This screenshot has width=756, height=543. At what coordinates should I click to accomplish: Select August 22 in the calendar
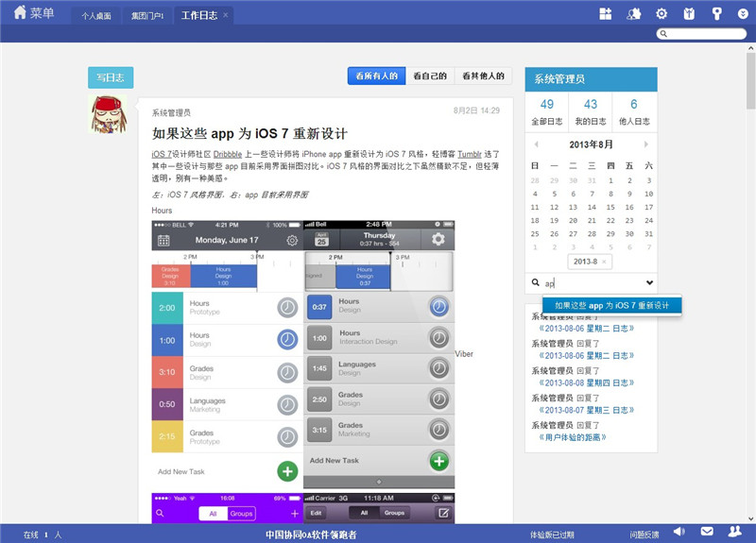click(x=610, y=221)
